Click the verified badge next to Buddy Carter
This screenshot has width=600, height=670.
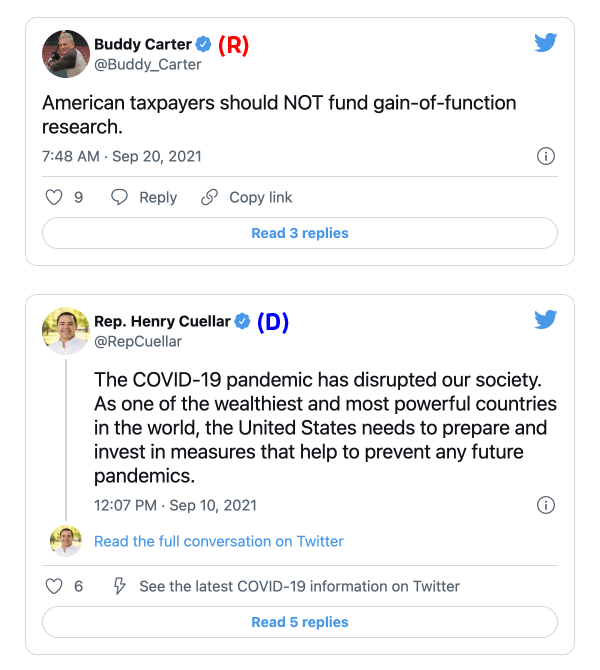203,44
